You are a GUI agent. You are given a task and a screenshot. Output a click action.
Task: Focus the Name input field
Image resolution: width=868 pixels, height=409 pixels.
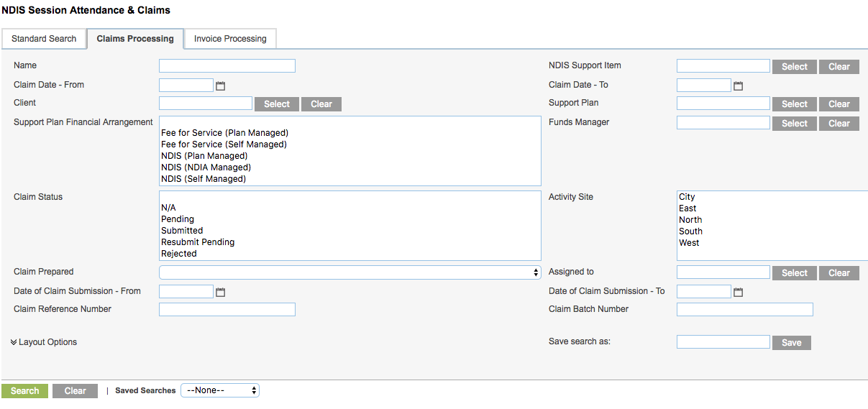point(227,66)
